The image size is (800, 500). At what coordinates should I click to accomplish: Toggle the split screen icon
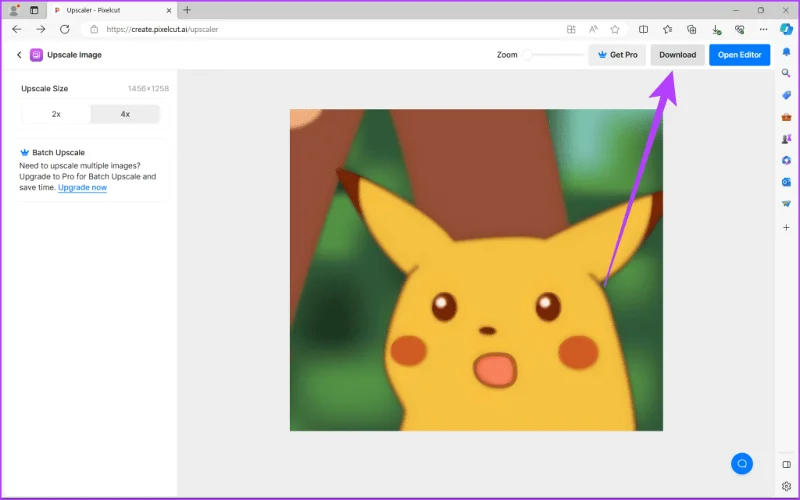pos(643,30)
